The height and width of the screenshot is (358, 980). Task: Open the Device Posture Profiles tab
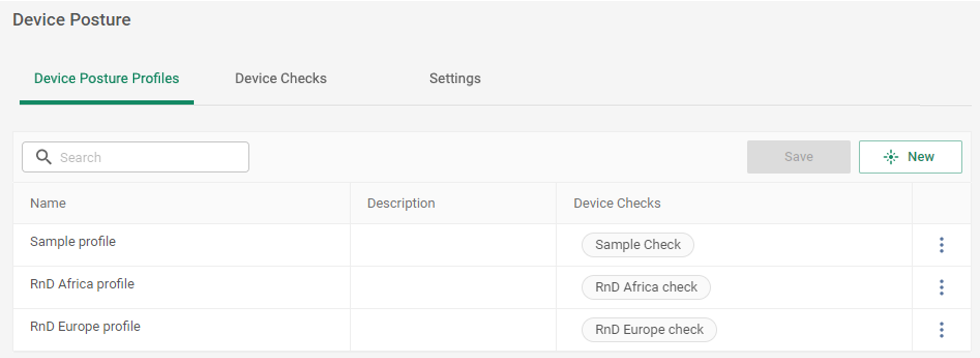pyautogui.click(x=107, y=78)
